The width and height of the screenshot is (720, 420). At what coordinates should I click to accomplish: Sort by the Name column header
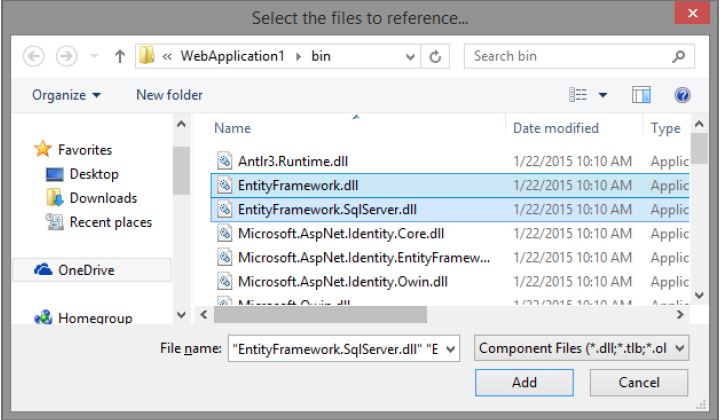(x=232, y=128)
